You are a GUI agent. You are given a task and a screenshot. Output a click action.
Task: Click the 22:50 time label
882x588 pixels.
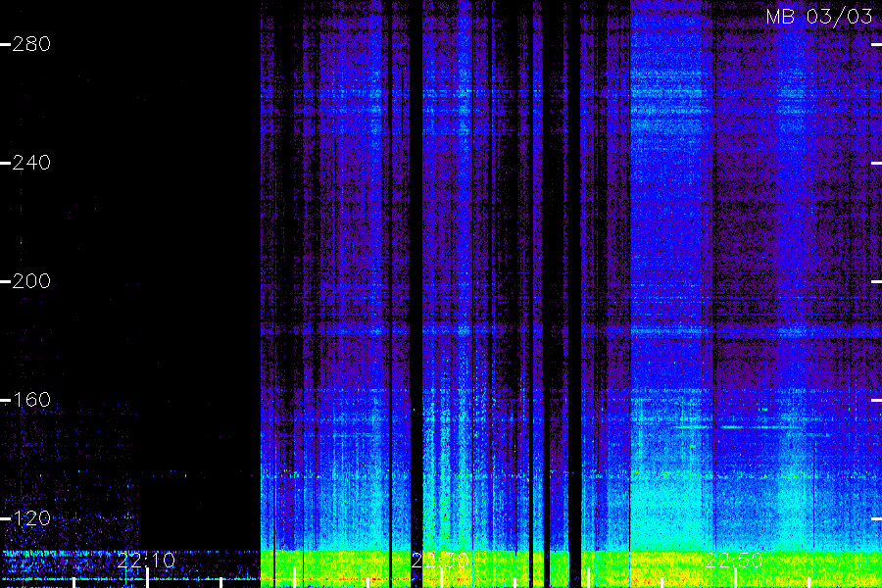(x=734, y=561)
